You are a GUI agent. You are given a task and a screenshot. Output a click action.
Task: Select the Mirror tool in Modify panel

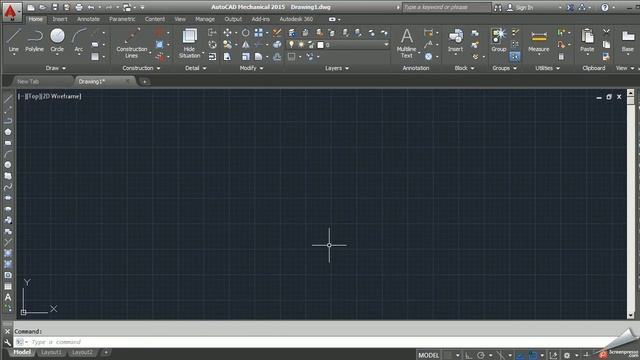tap(245, 44)
